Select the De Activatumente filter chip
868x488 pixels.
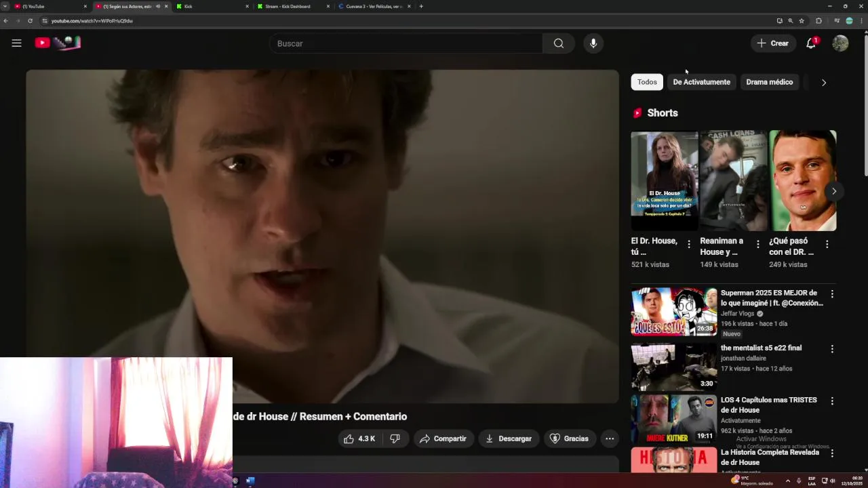(701, 82)
